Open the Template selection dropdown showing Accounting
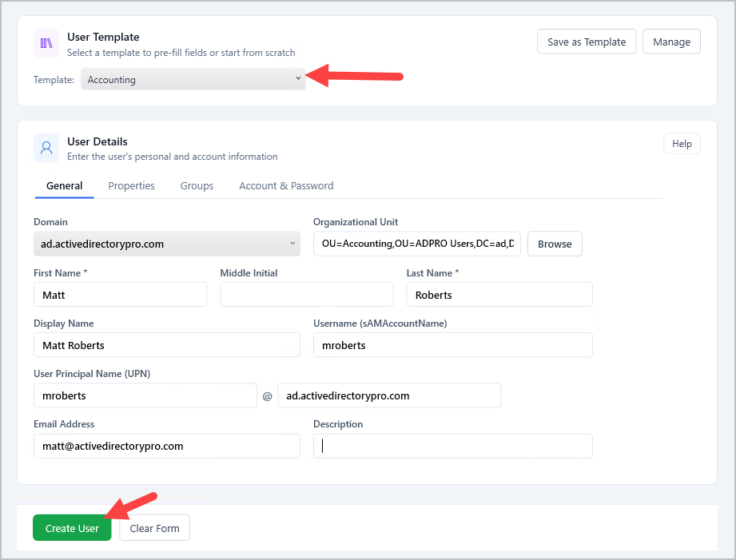 pos(192,79)
